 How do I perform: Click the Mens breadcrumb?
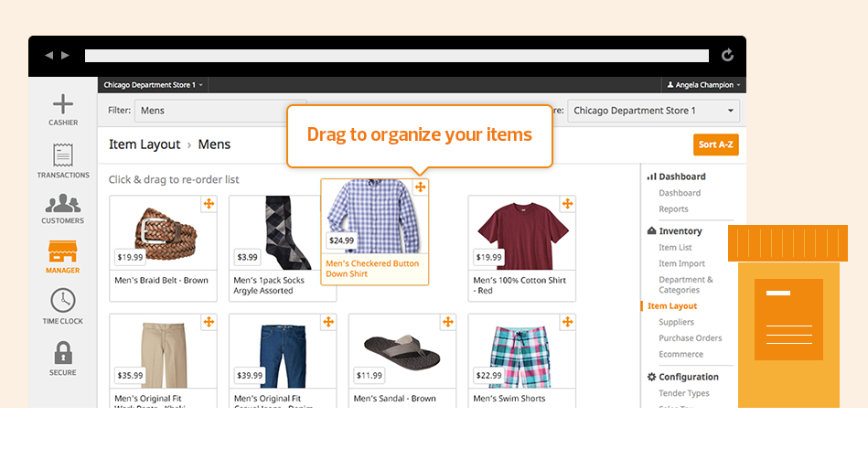pyautogui.click(x=214, y=144)
